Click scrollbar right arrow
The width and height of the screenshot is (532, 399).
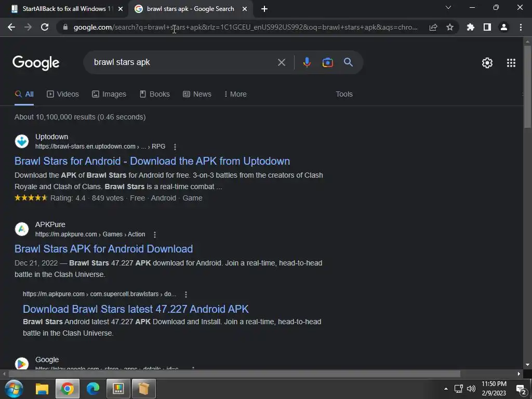[x=519, y=374]
